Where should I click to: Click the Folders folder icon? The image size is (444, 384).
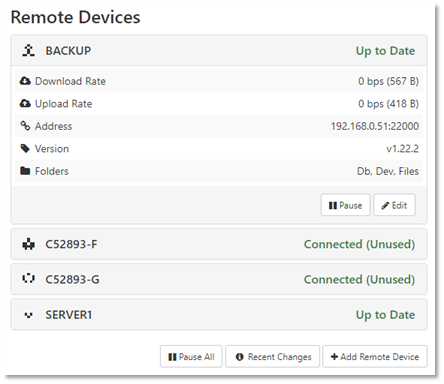(x=25, y=171)
